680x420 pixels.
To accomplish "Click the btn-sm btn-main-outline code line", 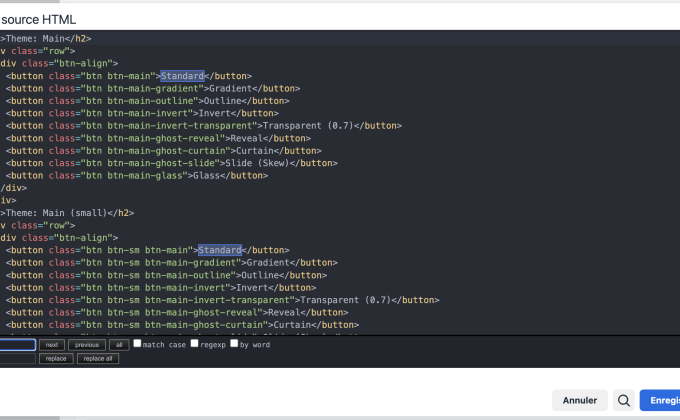I will [x=166, y=275].
